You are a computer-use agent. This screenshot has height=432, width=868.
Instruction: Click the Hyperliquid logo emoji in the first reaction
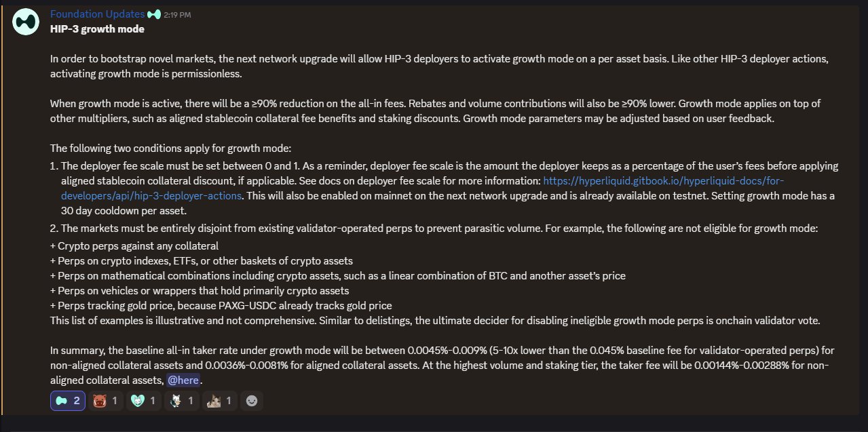[x=61, y=400]
